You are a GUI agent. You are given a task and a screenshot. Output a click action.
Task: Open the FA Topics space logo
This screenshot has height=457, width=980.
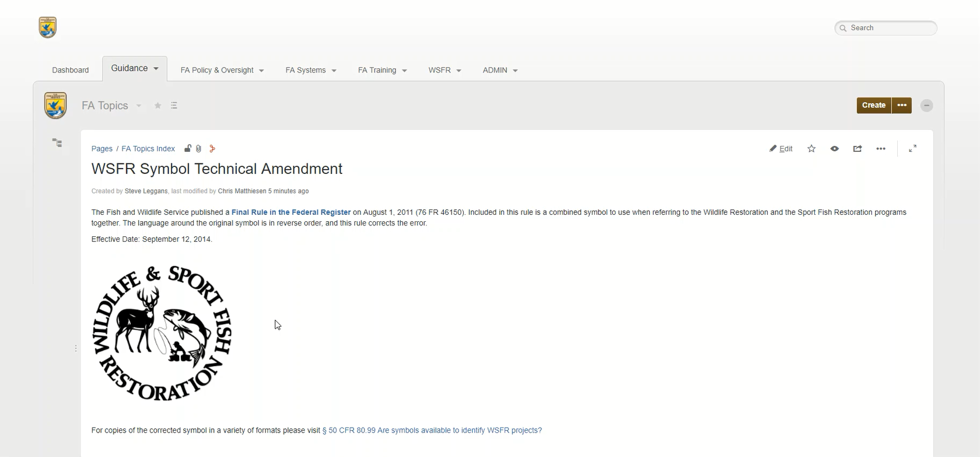coord(55,106)
